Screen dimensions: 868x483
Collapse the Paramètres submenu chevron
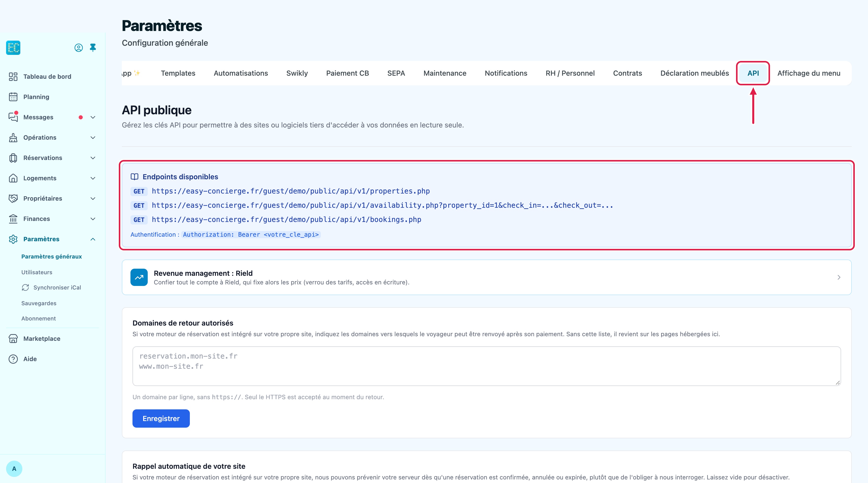pyautogui.click(x=93, y=239)
